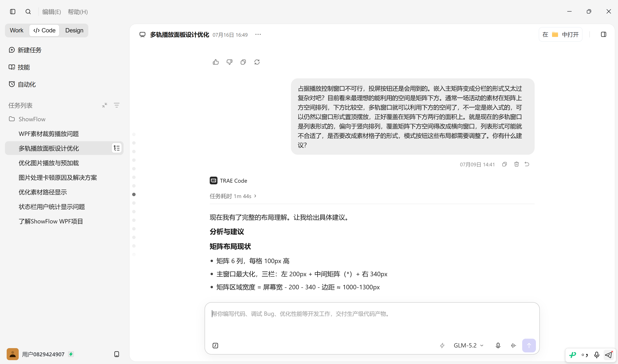618x364 pixels.
Task: Toggle the left sidebar panel icon
Action: point(13,12)
